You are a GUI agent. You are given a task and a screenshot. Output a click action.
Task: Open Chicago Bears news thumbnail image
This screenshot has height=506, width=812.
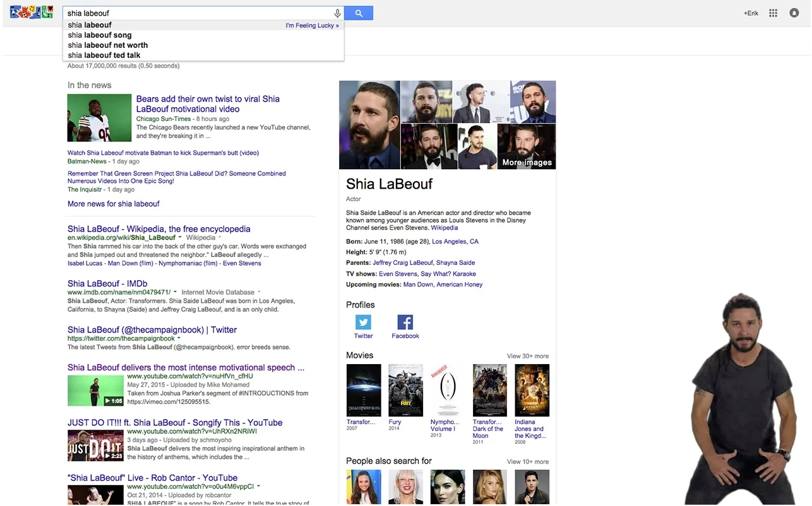point(99,118)
